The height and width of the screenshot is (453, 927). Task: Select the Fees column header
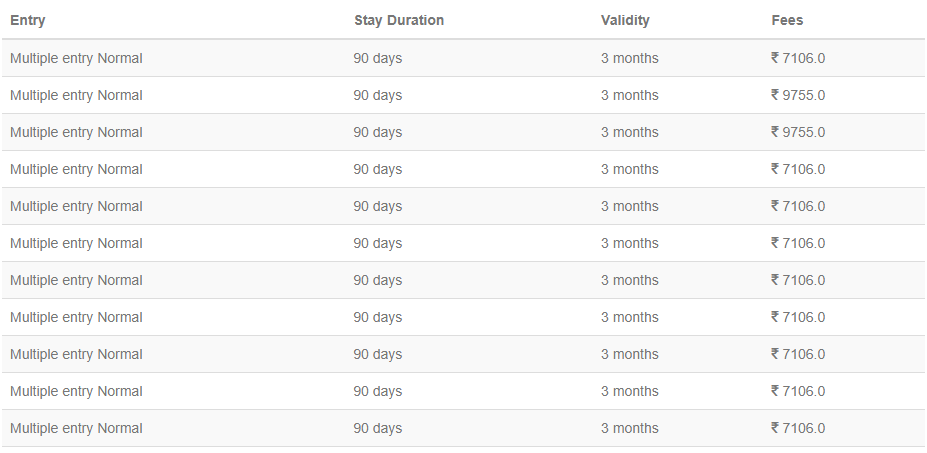[x=787, y=20]
